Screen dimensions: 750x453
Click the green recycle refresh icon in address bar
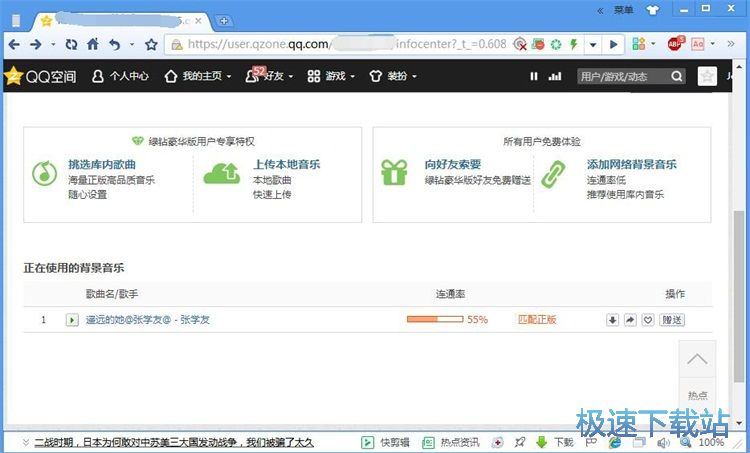(556, 44)
